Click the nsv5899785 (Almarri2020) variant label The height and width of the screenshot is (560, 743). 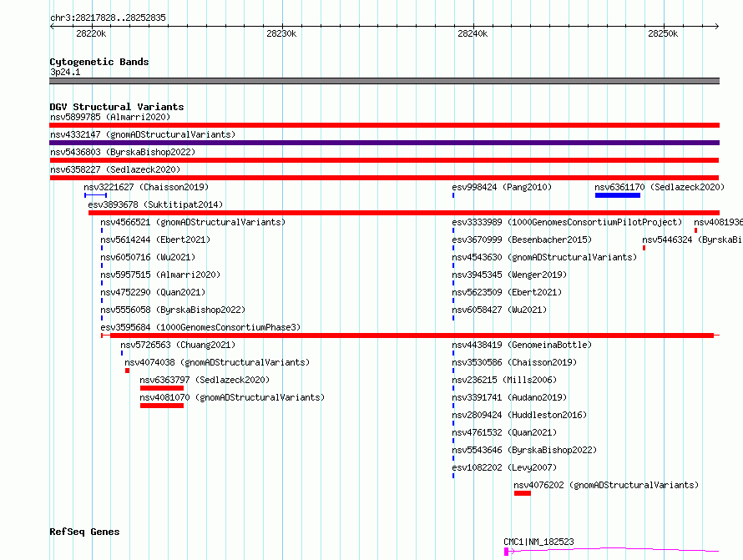point(110,117)
